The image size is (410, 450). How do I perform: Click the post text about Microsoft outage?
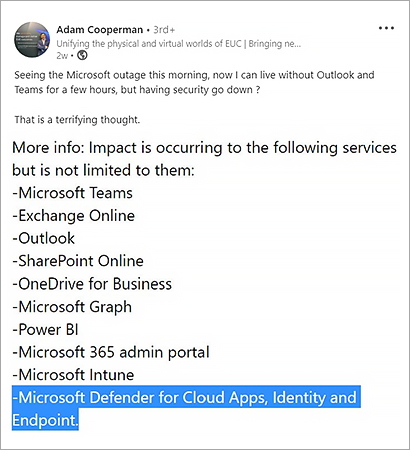point(194,82)
